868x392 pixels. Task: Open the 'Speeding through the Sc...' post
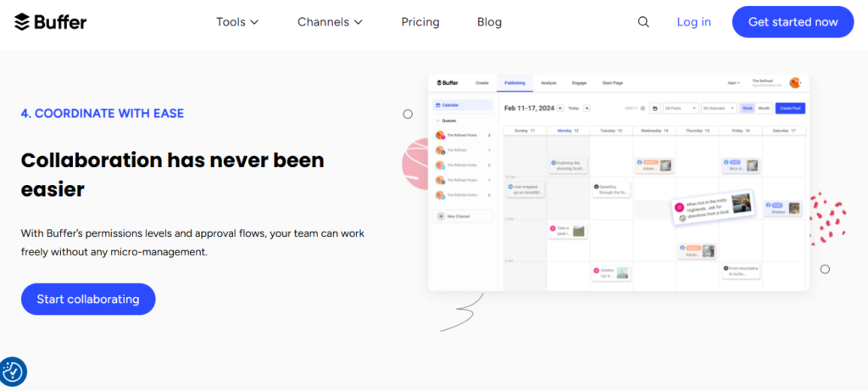611,189
